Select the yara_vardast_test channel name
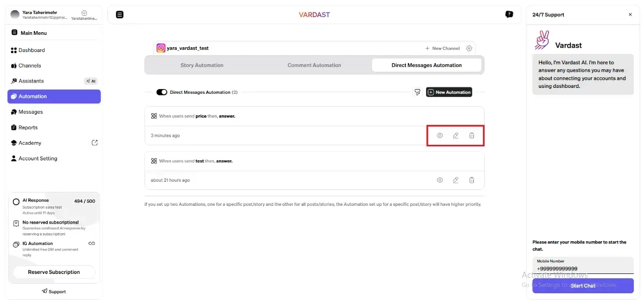The height and width of the screenshot is (304, 644). [188, 48]
